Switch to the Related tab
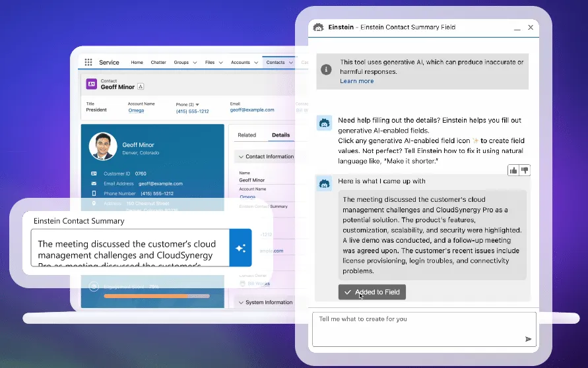This screenshot has width=588, height=368. (x=247, y=135)
